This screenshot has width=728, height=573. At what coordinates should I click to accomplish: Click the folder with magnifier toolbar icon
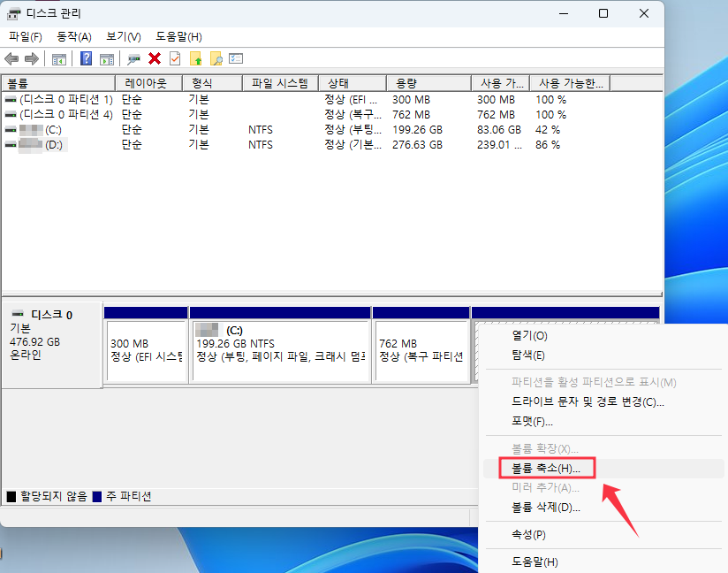(x=216, y=58)
